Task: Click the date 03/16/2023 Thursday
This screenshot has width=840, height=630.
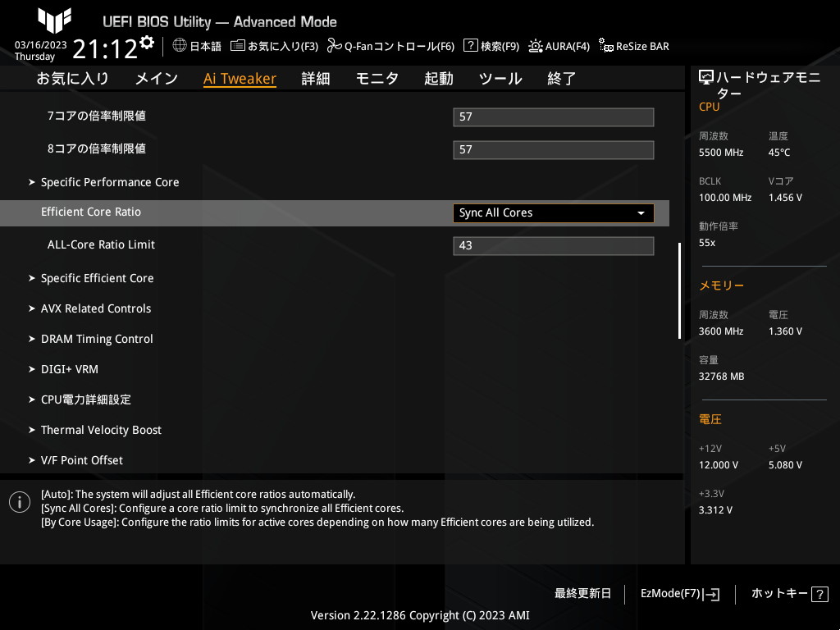Action: (x=41, y=51)
